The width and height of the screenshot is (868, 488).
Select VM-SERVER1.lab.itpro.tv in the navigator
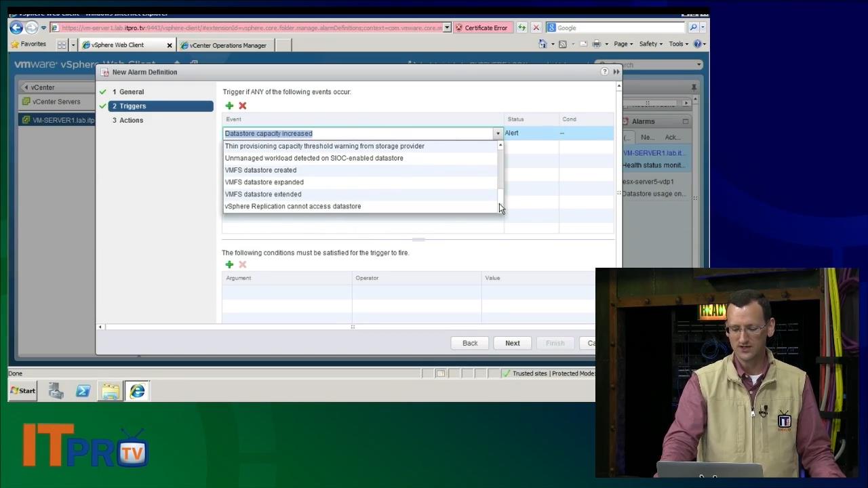[58, 120]
